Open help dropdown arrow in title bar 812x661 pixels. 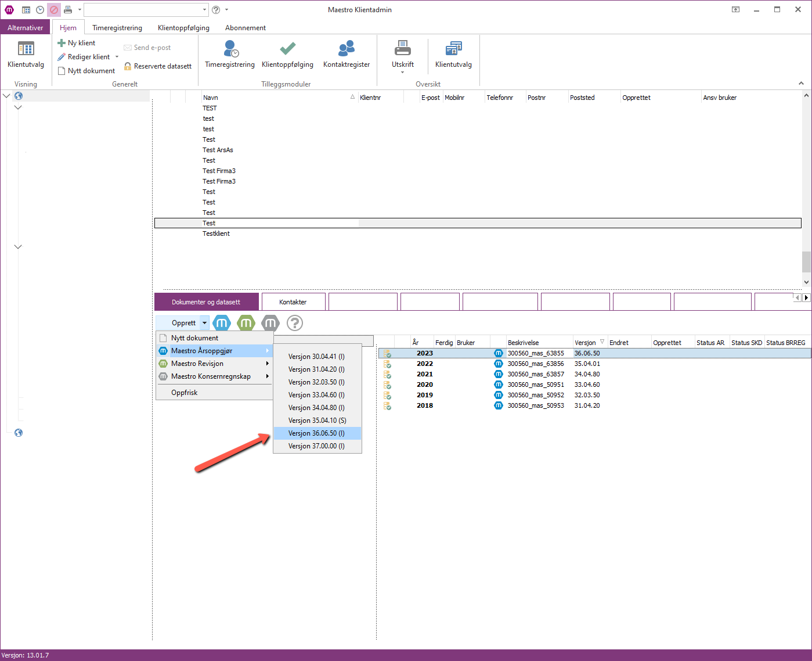point(226,10)
